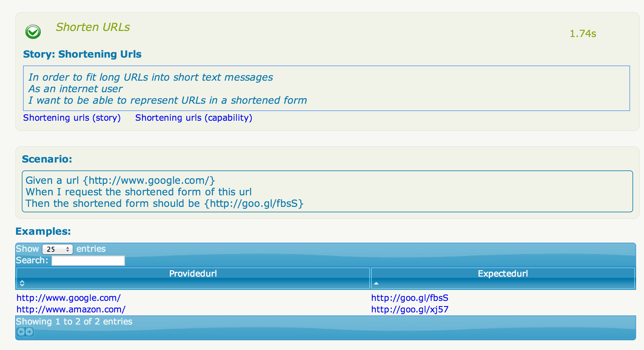Click 'When I request the shortened form' step

point(139,192)
